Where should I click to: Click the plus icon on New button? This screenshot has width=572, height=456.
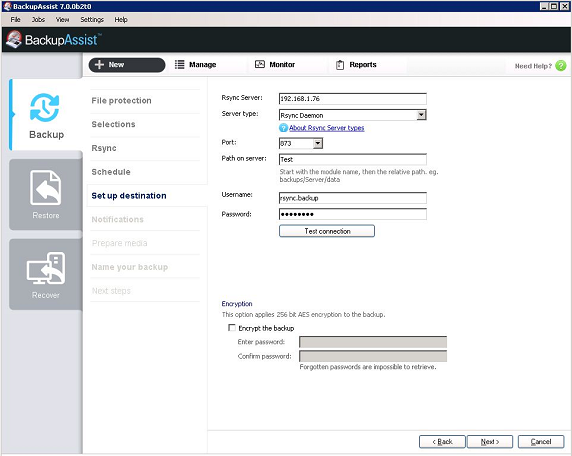click(99, 65)
